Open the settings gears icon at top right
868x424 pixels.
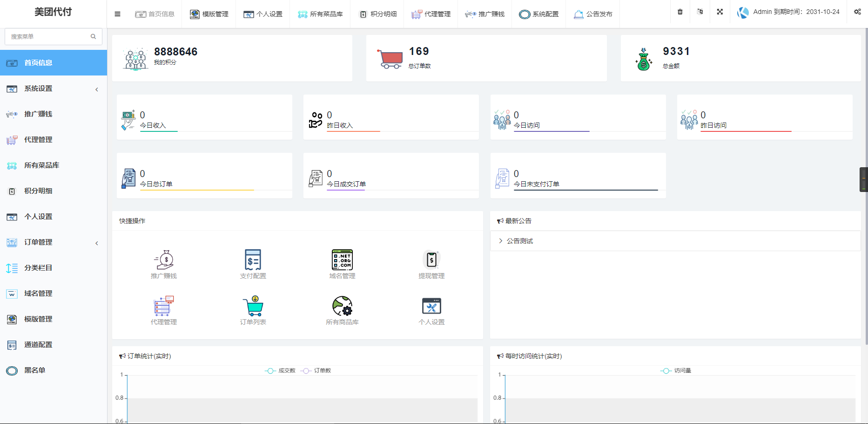tap(857, 12)
